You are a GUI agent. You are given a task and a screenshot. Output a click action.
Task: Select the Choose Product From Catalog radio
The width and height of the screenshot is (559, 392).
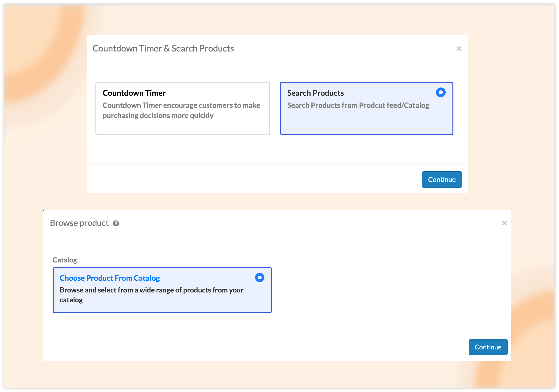pyautogui.click(x=260, y=277)
